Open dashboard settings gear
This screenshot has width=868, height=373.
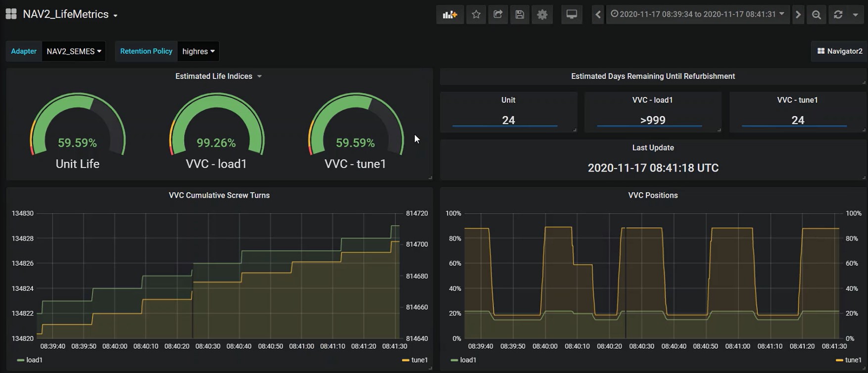click(x=542, y=15)
